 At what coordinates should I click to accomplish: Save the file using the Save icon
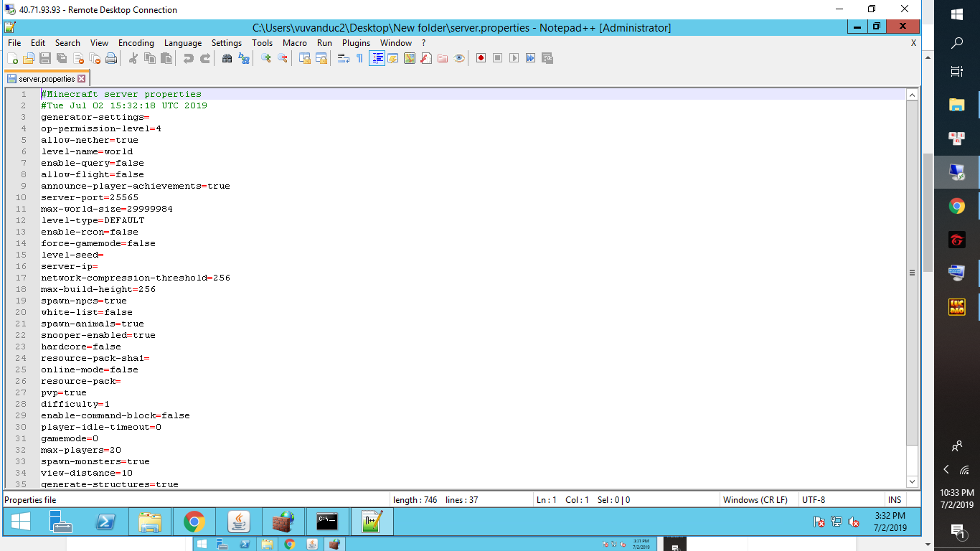[45, 58]
